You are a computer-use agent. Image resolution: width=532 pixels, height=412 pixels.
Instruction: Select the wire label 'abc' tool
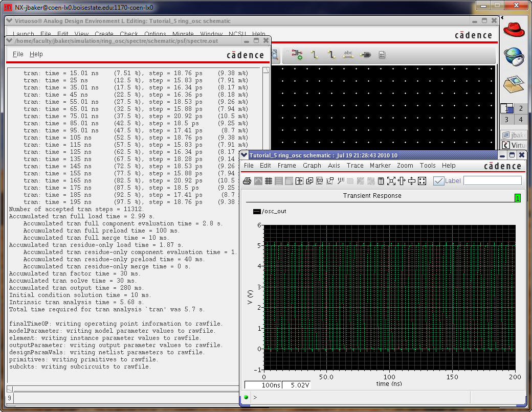coord(348,55)
